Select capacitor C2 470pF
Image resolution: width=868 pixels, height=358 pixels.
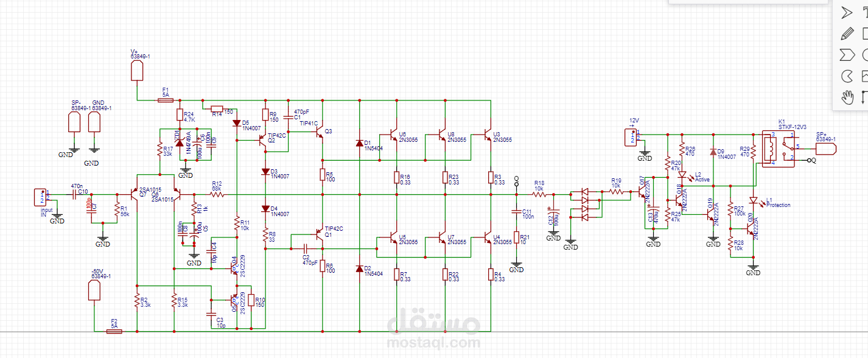click(305, 248)
